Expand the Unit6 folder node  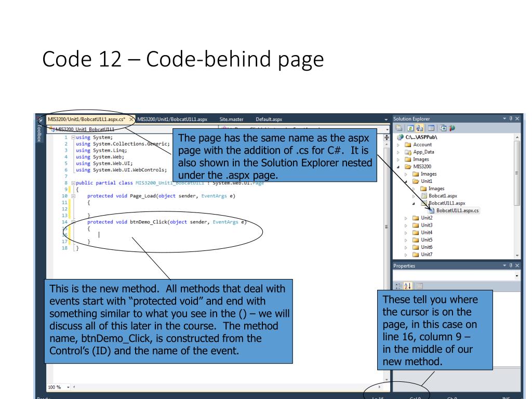point(406,248)
